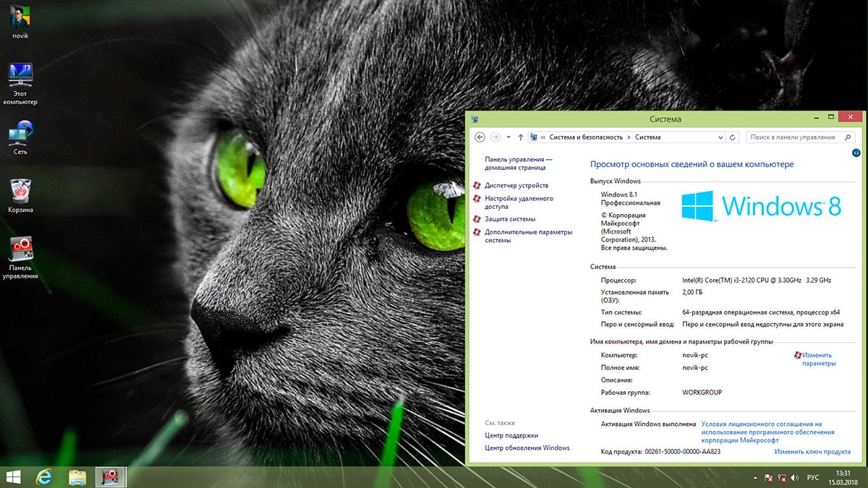Launch Internet Explorer from the taskbar

[45, 476]
